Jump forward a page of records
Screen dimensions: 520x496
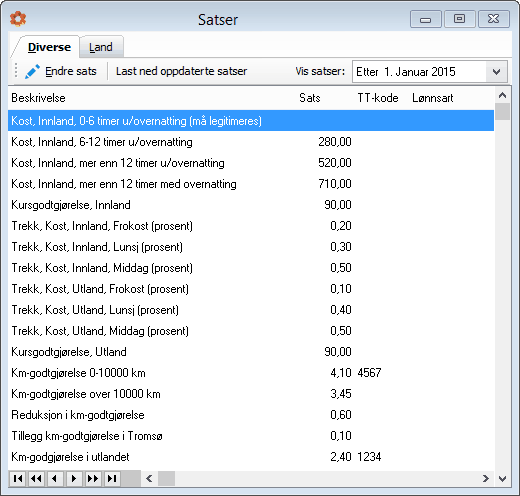93,479
